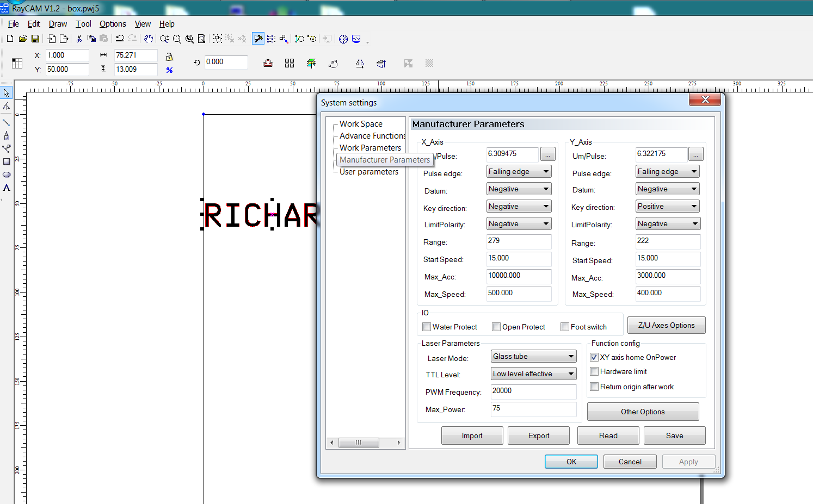The width and height of the screenshot is (813, 504).
Task: Open Y_Axis Key direction dropdown
Action: tap(668, 207)
